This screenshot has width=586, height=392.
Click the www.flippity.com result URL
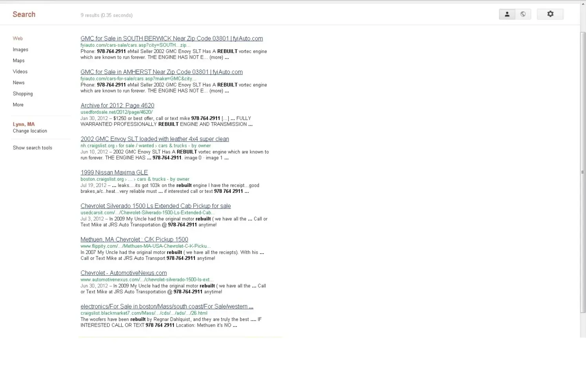coord(146,246)
